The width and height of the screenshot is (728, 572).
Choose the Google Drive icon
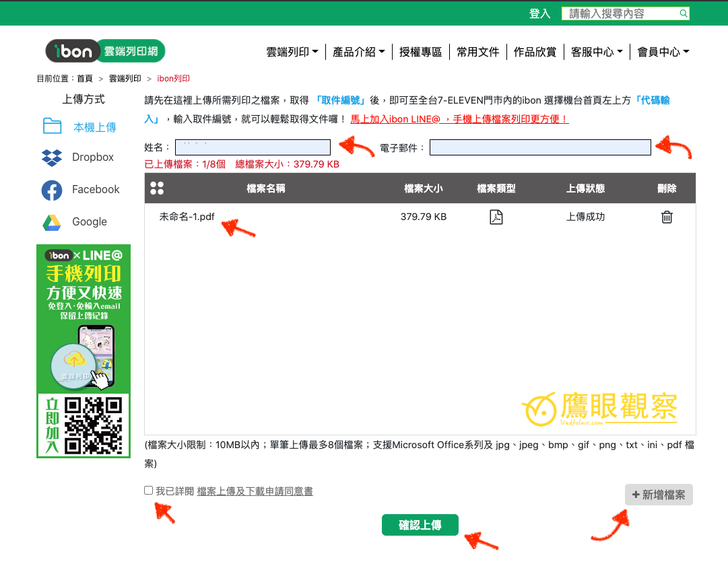tap(52, 223)
